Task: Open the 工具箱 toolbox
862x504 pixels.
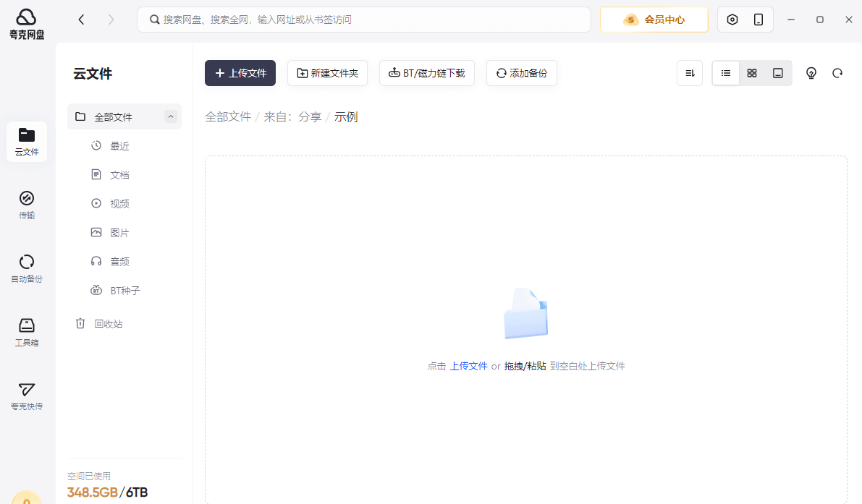Action: pos(26,331)
